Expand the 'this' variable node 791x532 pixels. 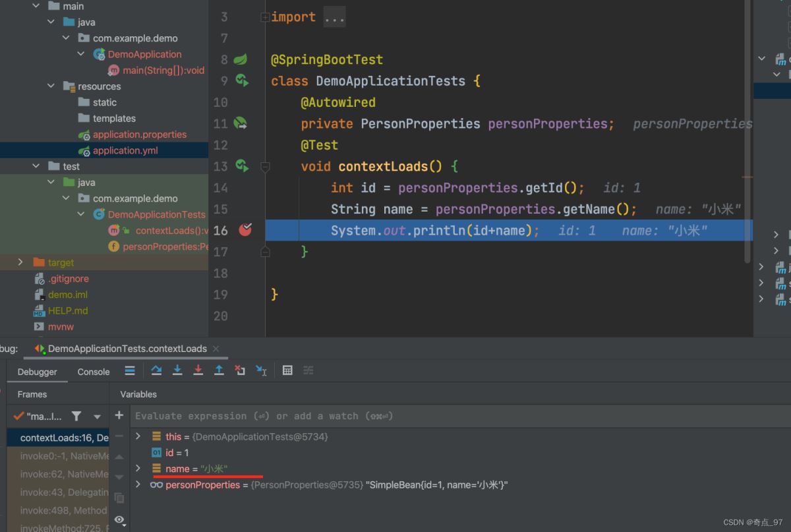(x=138, y=436)
